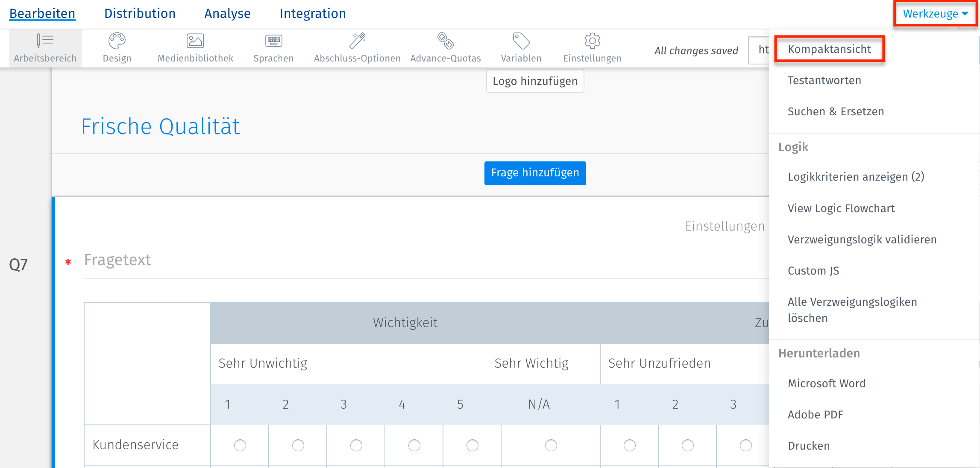Switch to the Distribution tab

(x=140, y=14)
